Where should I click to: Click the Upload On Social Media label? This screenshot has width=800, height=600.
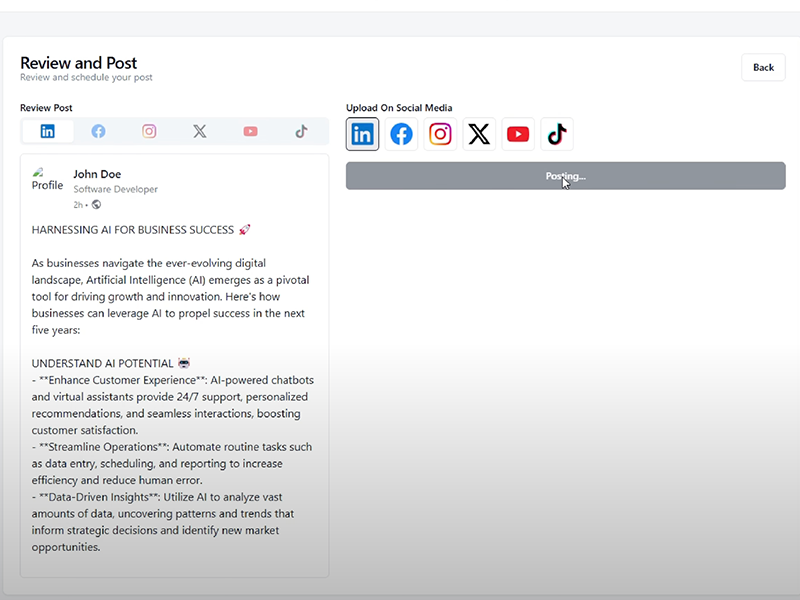coord(399,108)
